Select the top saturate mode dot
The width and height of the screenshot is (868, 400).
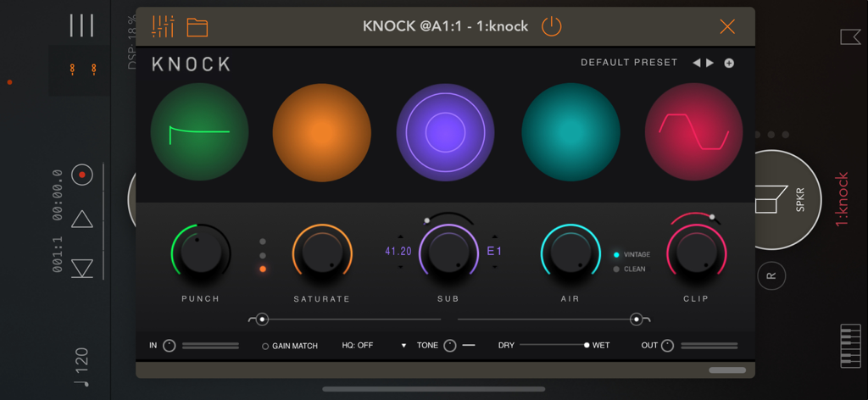tap(263, 242)
